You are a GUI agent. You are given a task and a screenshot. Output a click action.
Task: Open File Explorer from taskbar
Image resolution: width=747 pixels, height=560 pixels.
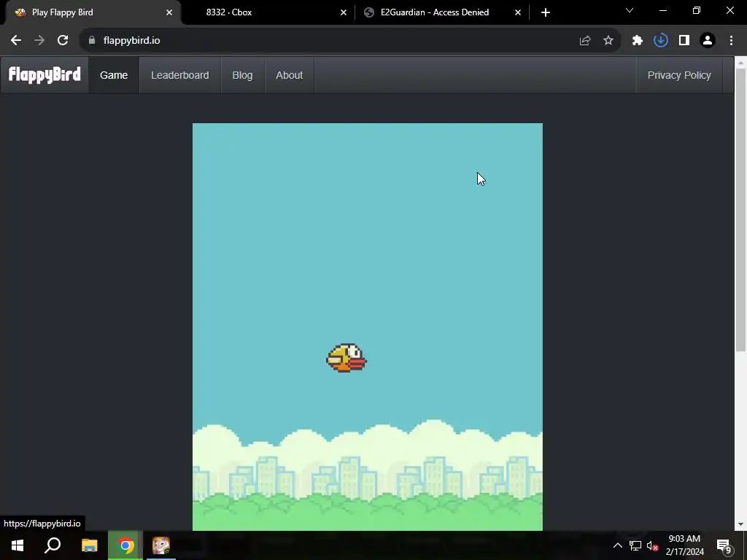(x=89, y=545)
